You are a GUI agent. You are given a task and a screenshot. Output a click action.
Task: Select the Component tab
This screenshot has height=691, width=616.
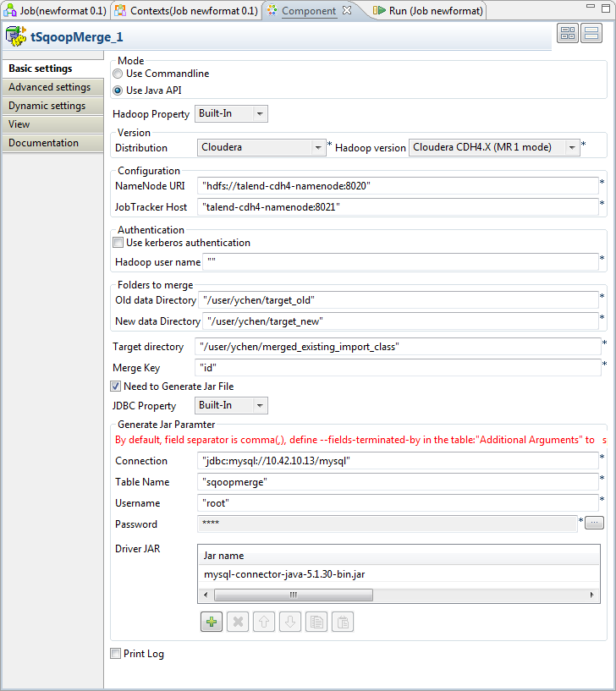(309, 11)
